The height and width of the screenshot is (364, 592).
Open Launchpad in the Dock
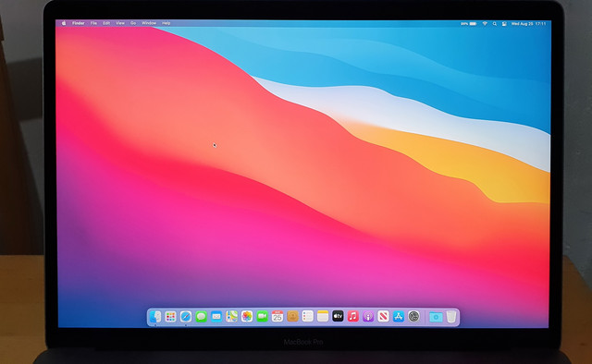pyautogui.click(x=170, y=317)
